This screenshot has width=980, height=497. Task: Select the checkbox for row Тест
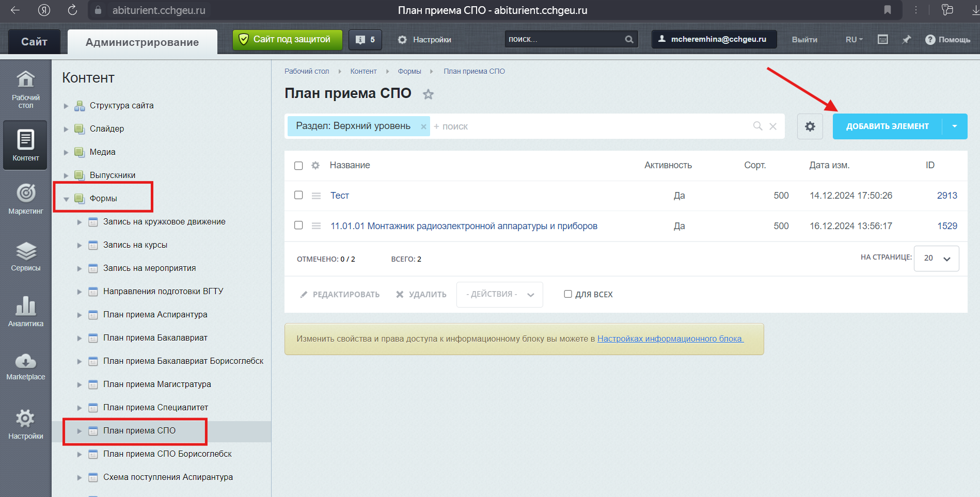(x=298, y=195)
